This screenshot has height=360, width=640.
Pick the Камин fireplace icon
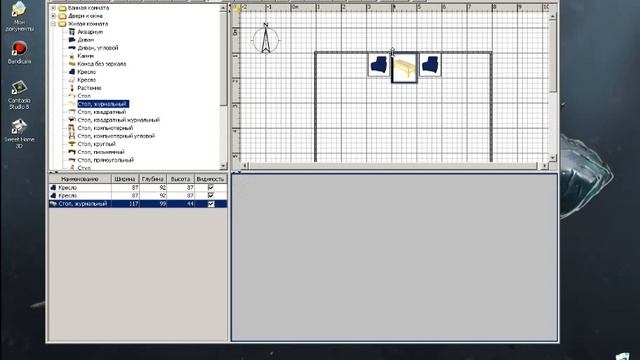point(72,56)
